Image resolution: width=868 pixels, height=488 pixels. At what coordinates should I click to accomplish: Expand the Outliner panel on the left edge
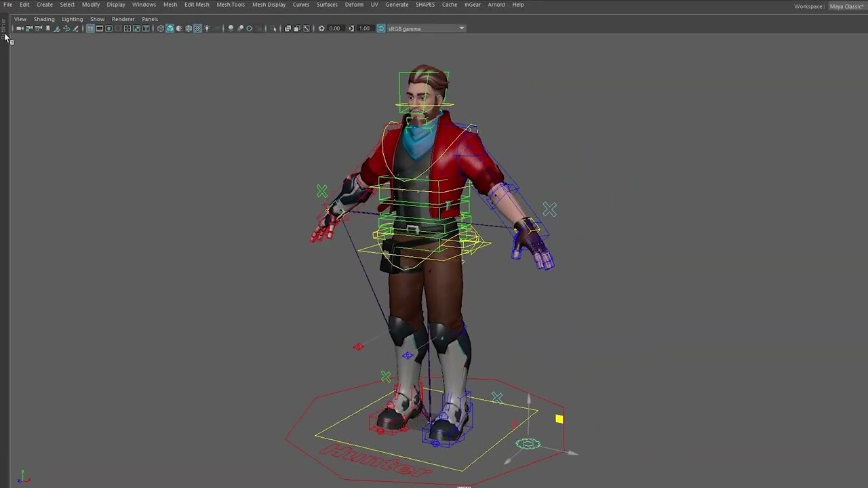pos(3,30)
